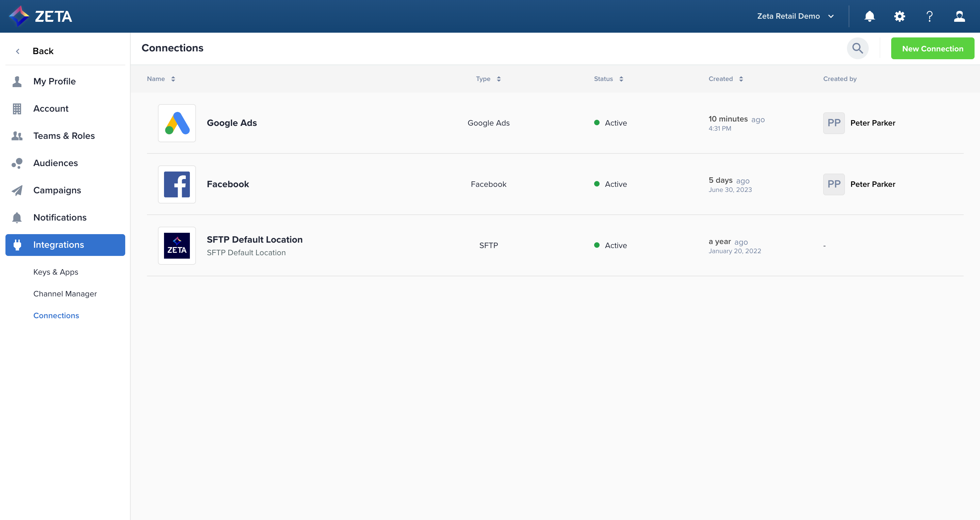Click the Peter Parker avatar on Facebook row
980x520 pixels.
tap(834, 184)
